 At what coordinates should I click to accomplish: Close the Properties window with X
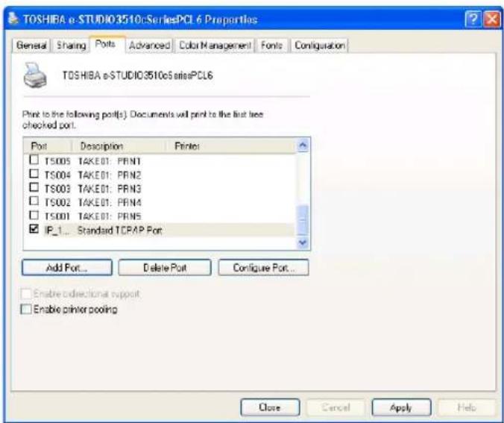tap(492, 19)
